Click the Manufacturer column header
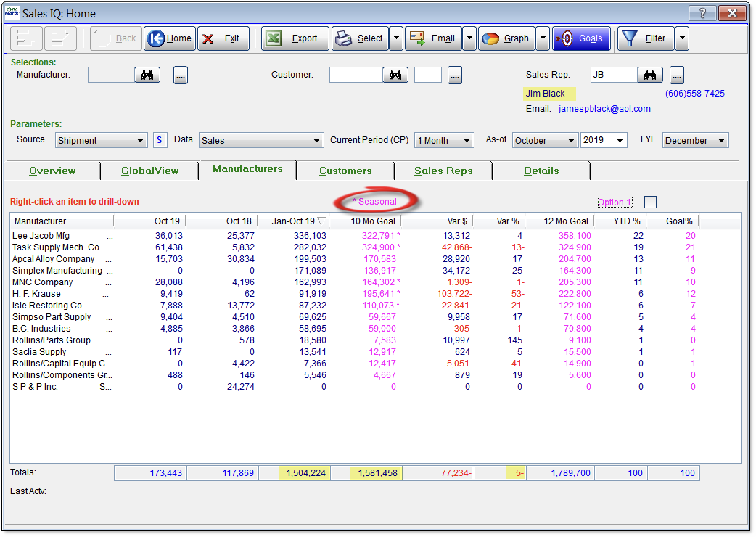The image size is (756, 537). point(62,221)
